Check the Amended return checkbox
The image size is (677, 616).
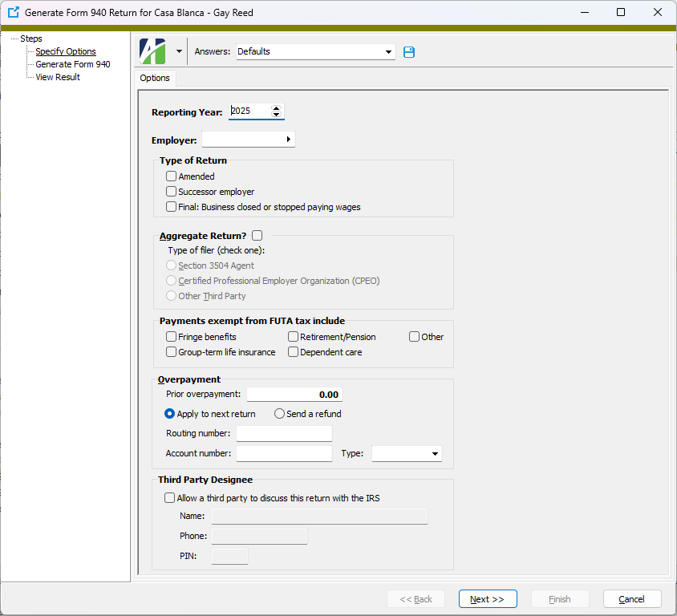pos(171,176)
